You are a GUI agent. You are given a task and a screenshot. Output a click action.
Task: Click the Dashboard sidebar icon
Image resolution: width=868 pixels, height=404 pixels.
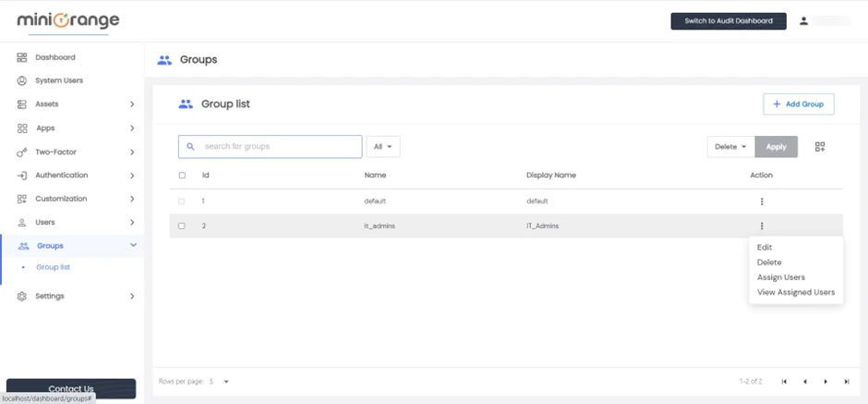(22, 57)
